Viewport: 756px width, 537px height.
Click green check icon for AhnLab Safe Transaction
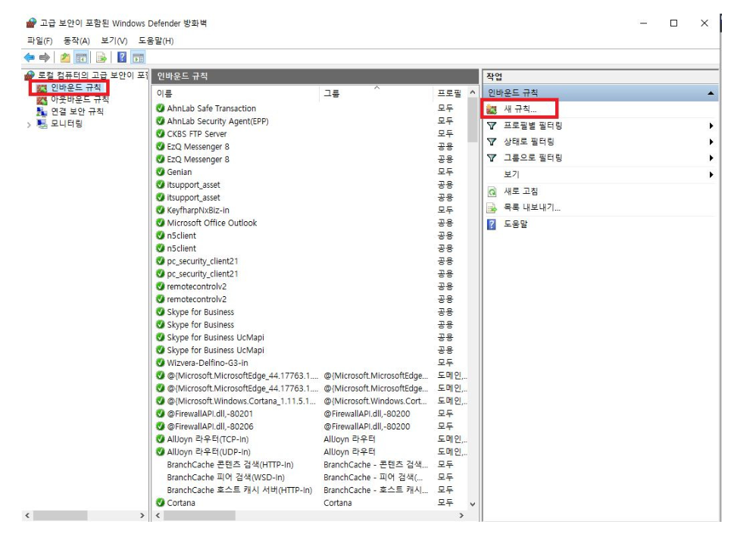pos(161,108)
